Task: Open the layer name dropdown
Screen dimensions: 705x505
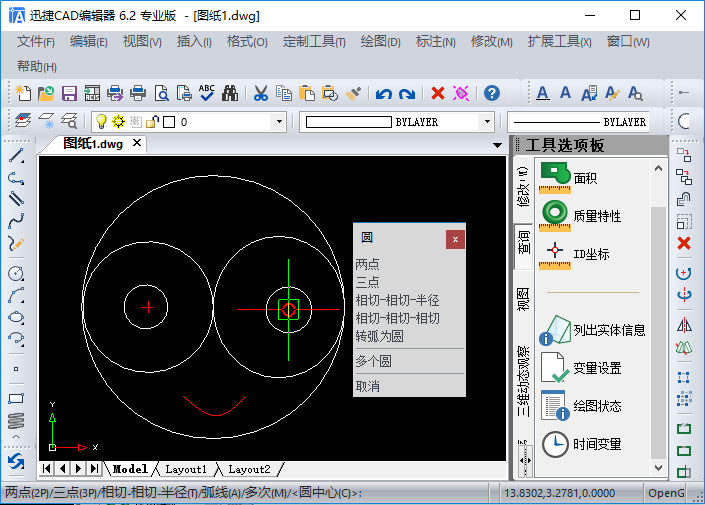Action: 279,121
